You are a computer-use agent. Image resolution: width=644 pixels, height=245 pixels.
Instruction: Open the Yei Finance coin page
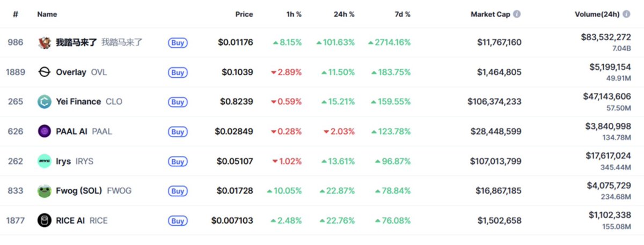point(78,102)
